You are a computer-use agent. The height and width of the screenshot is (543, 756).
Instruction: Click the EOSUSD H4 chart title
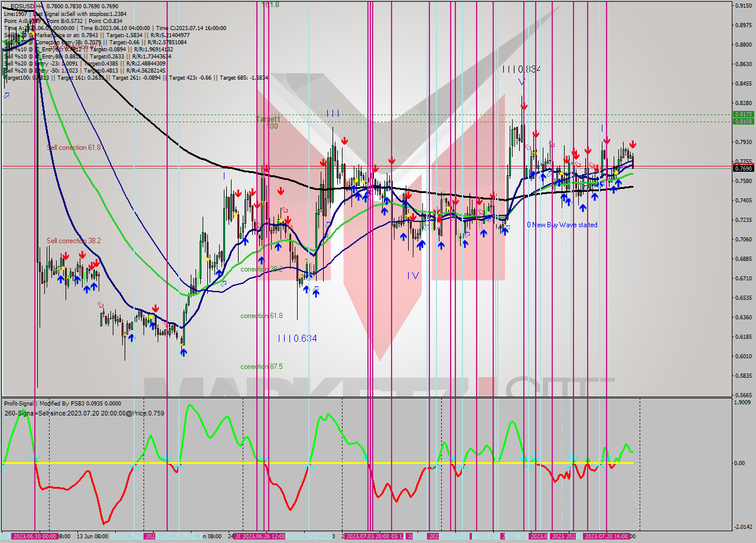26,5
